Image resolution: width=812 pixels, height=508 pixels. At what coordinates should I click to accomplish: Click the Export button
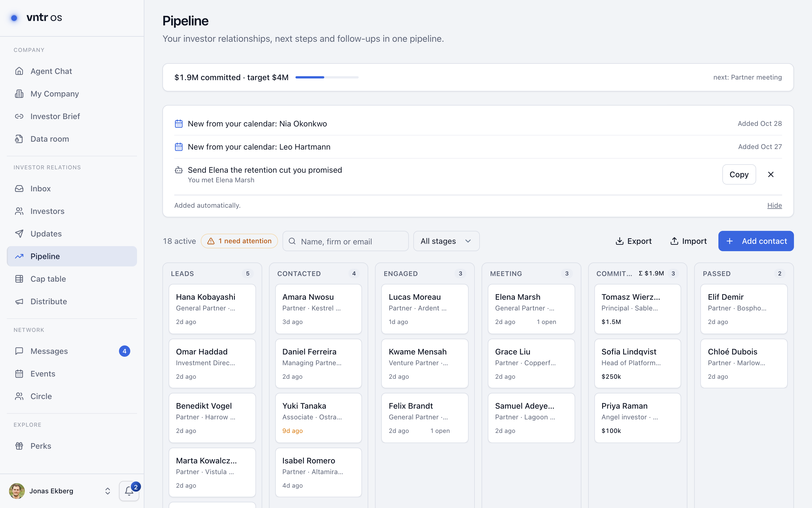point(634,241)
